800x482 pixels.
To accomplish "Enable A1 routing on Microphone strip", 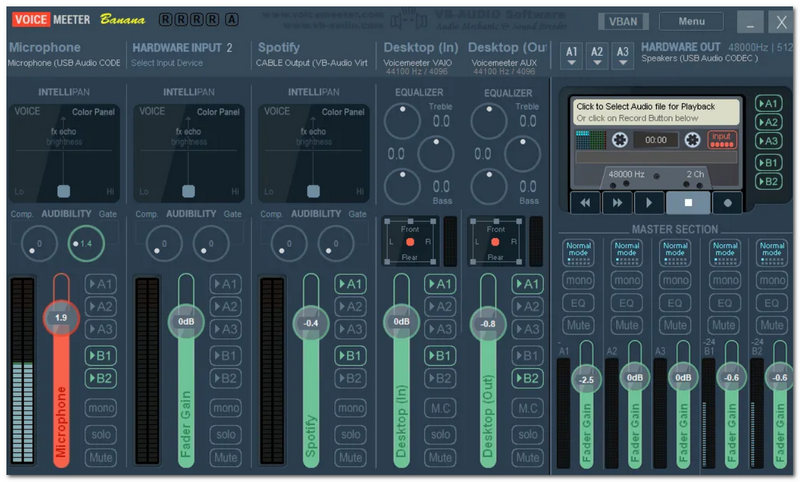I will tap(101, 284).
